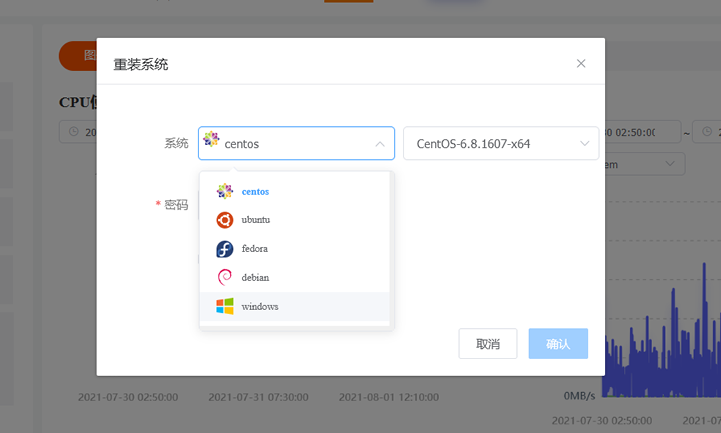Open the background dropdown ending in 'em'
The image size is (721, 433).
click(645, 164)
